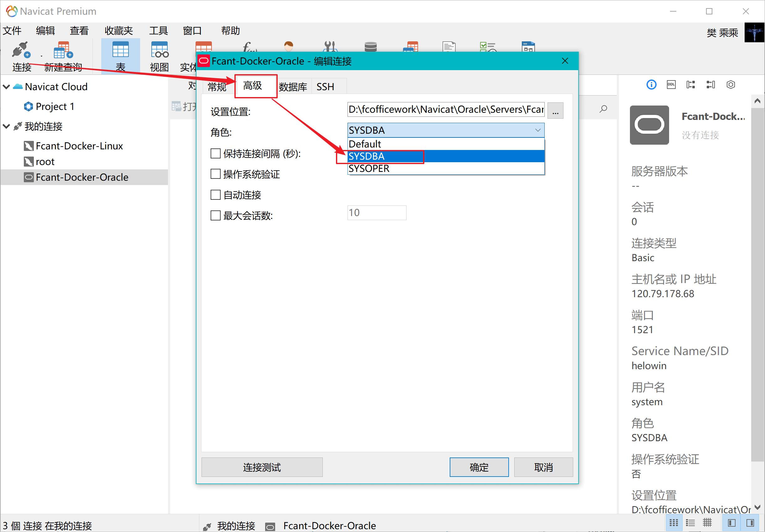
Task: Click the blue info icon in right panel
Action: 651,85
